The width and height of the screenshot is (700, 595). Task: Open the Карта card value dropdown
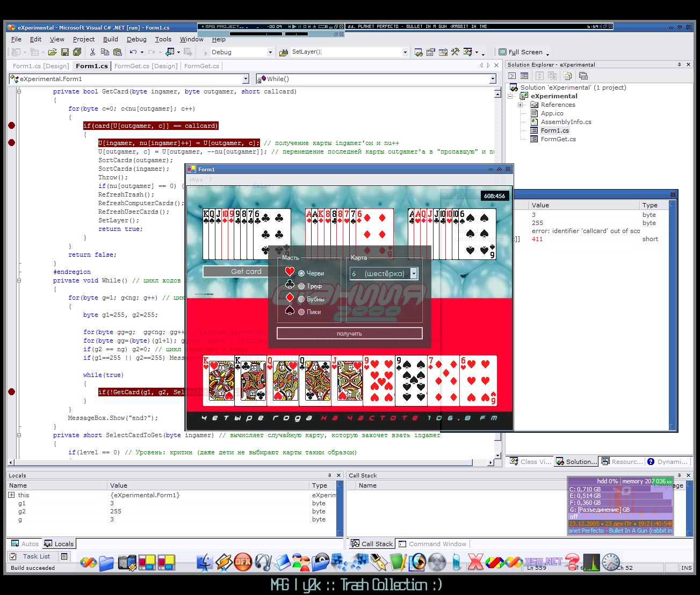pos(414,273)
